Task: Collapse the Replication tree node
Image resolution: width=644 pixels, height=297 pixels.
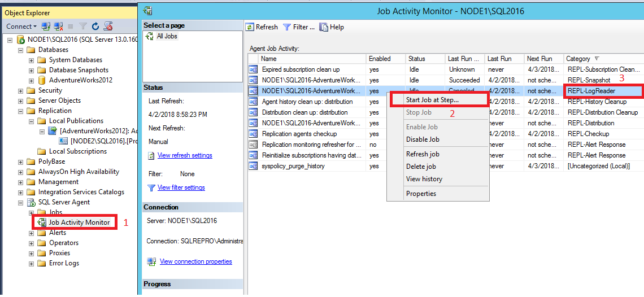Action: [21, 111]
